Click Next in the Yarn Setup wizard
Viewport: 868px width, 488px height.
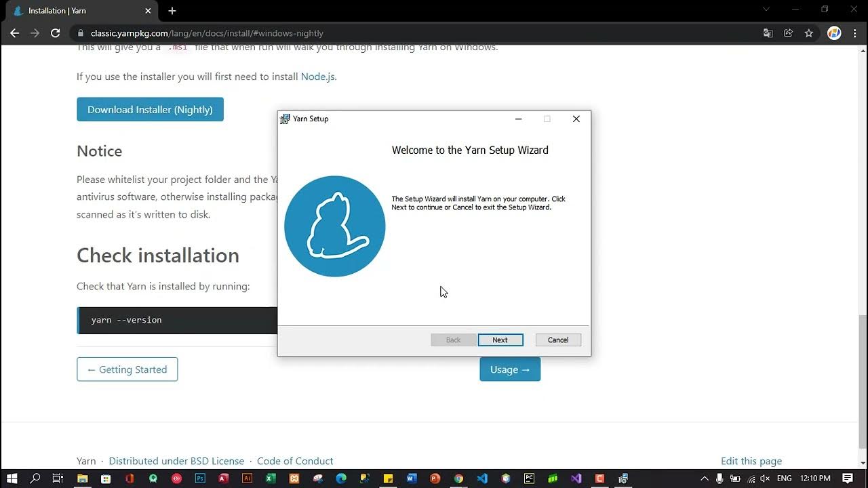click(500, 340)
